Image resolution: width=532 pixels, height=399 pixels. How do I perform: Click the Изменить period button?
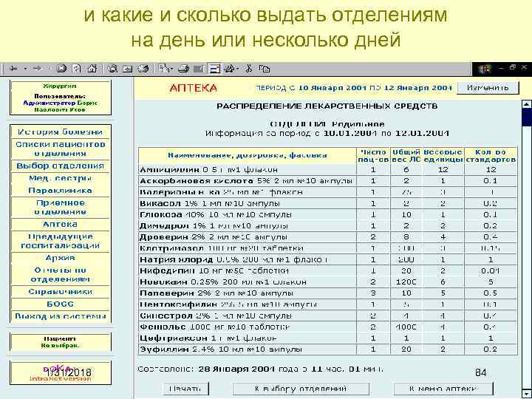(x=488, y=88)
